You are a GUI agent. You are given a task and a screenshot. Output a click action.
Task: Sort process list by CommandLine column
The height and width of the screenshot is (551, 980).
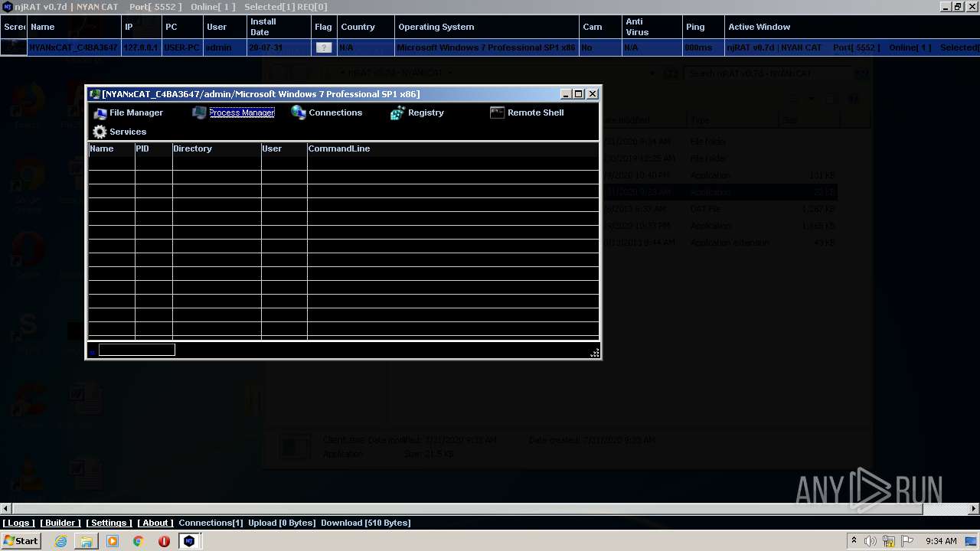click(452, 148)
